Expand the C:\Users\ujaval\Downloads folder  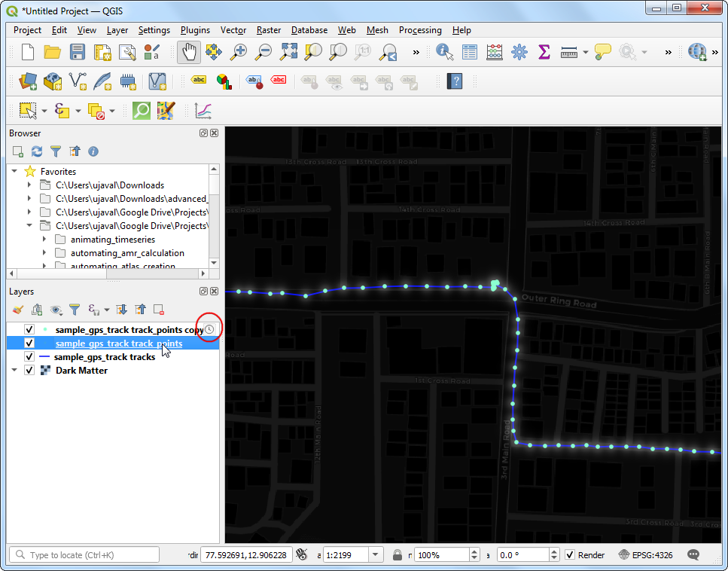point(29,185)
